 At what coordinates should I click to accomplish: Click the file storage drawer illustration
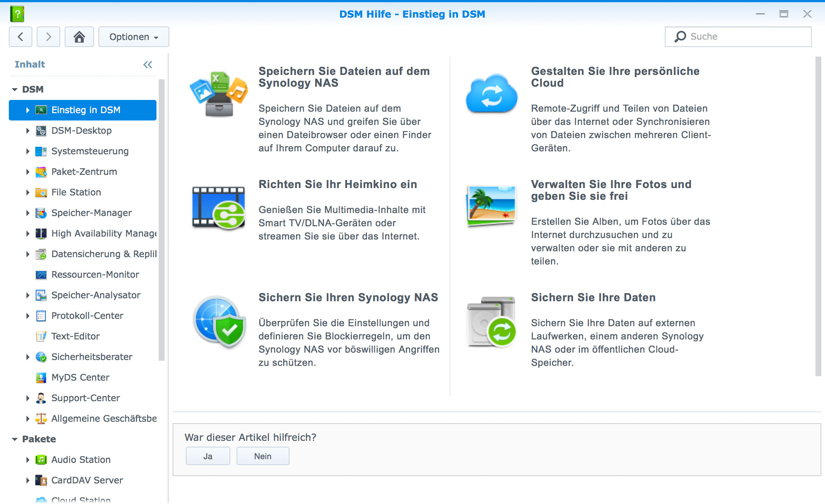click(219, 94)
